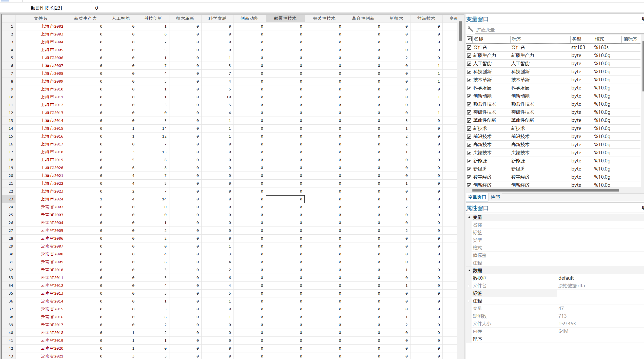644x359 pixels.
Task: Toggle the 数字经济 variable checkbox
Action: [x=469, y=177]
